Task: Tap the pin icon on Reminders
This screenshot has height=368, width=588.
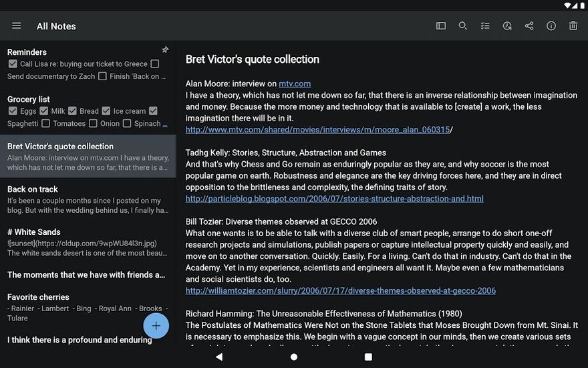Action: 165,50
